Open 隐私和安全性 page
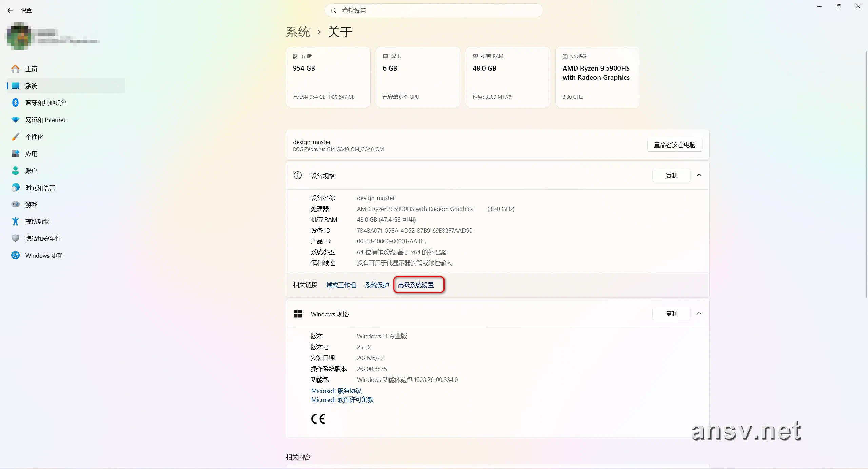This screenshot has width=868, height=469. click(66, 238)
